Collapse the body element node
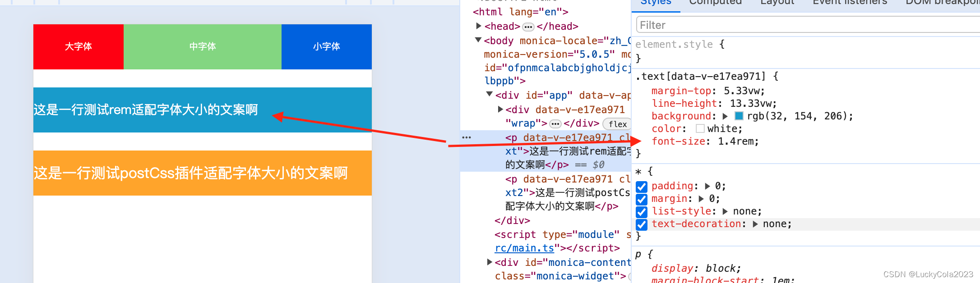 coord(478,40)
